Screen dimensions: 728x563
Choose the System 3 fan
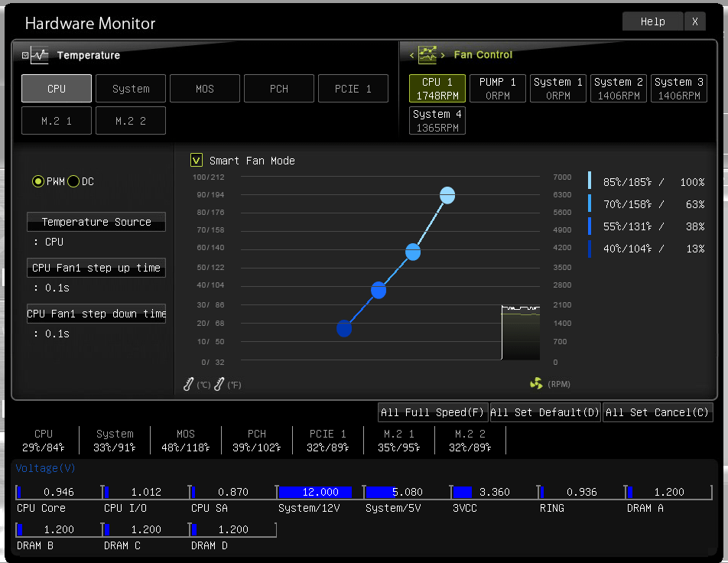click(679, 88)
